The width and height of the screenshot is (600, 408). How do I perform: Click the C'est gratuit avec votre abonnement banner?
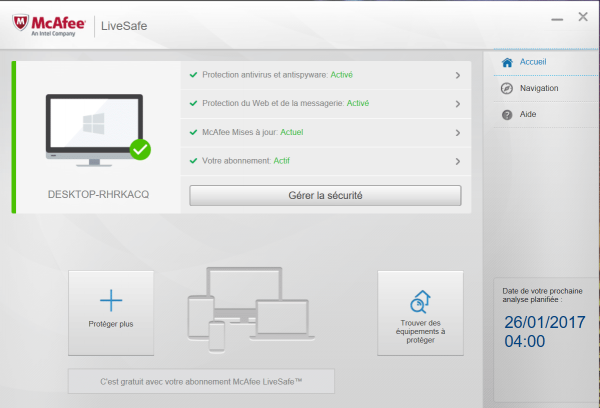click(x=201, y=381)
